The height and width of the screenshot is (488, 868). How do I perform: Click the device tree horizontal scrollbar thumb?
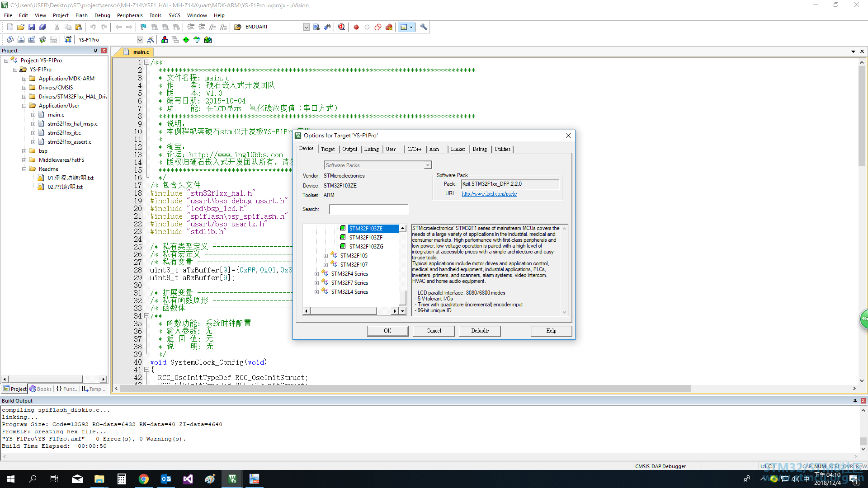pos(343,311)
